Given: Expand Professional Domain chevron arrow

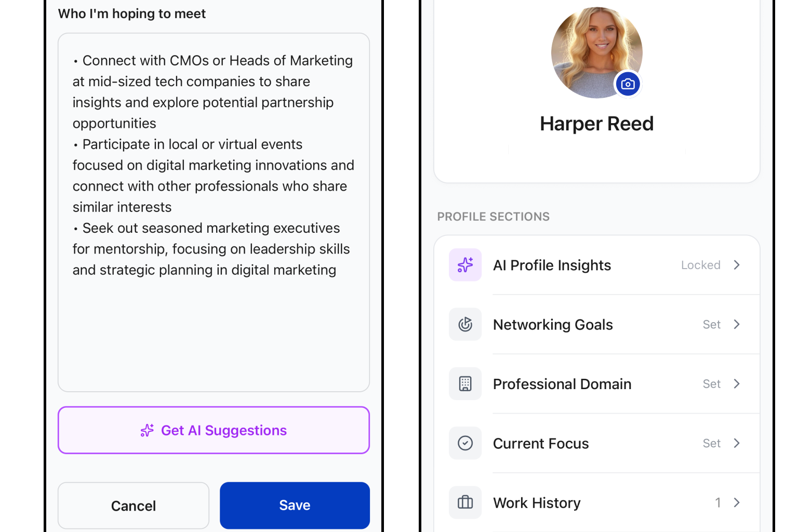Looking at the screenshot, I should pos(736,384).
